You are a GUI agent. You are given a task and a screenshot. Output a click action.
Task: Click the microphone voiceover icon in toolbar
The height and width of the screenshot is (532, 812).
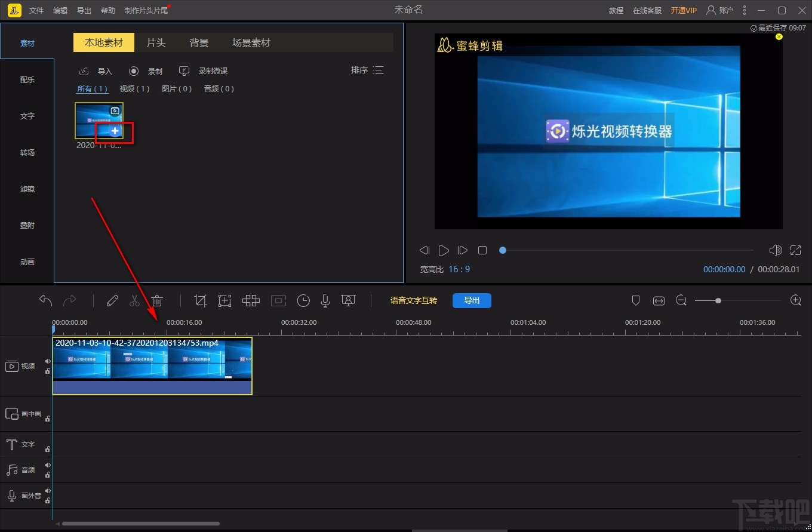[x=325, y=301]
